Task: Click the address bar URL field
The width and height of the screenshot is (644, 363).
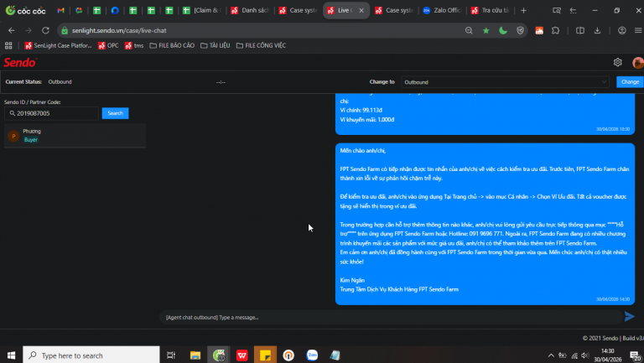Action: coord(262,30)
